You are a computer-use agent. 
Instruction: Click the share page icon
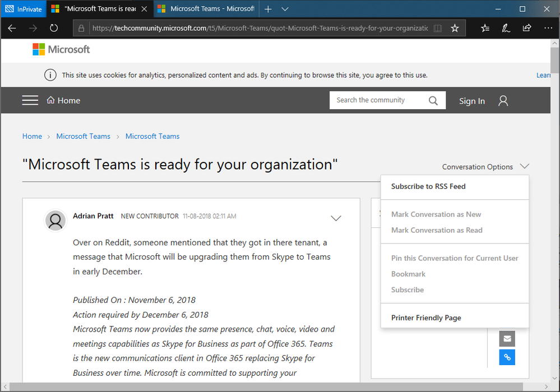[x=527, y=28]
